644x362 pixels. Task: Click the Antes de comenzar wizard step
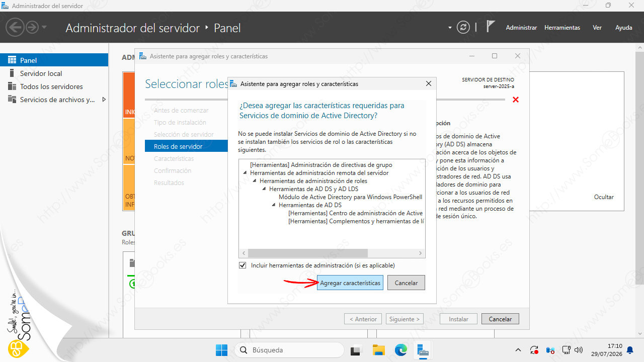pos(181,111)
